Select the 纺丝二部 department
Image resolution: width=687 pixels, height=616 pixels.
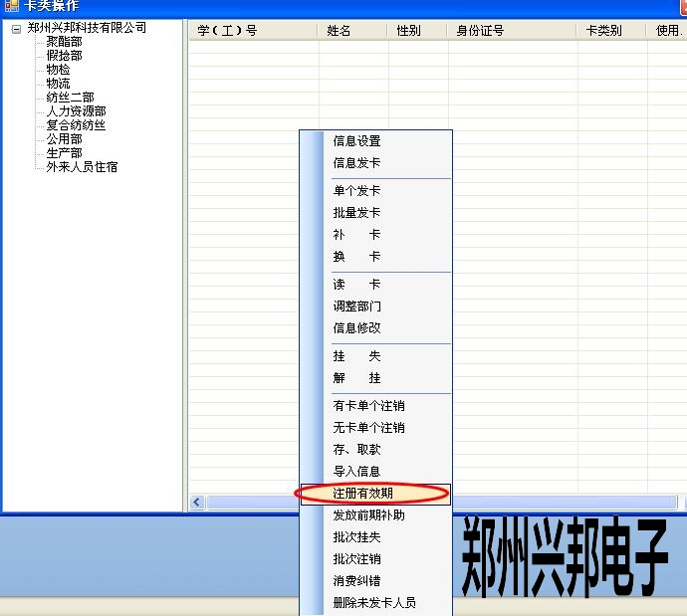(x=70, y=98)
